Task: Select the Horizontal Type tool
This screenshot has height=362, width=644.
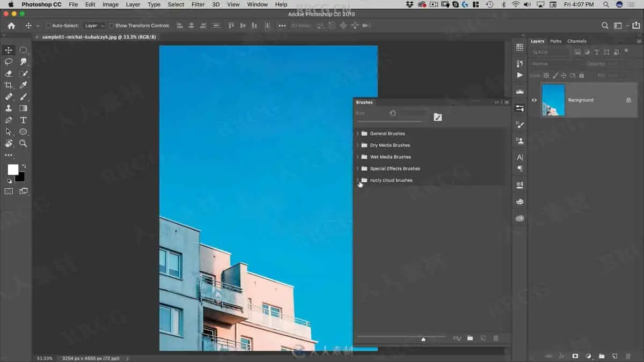Action: pos(24,120)
